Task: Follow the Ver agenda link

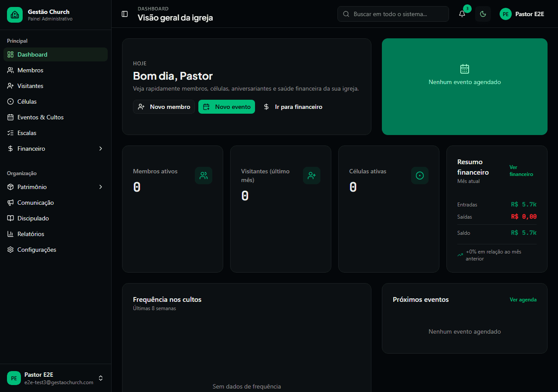Action: coord(523,300)
